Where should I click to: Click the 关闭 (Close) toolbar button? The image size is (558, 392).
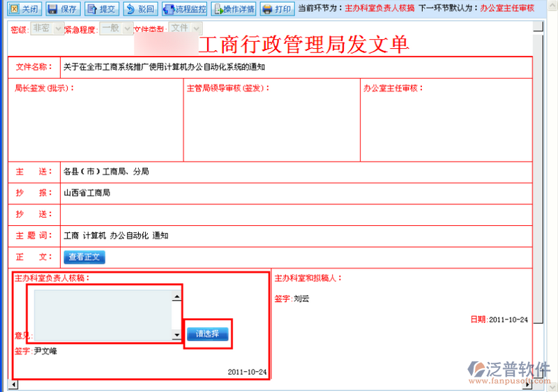[24, 9]
